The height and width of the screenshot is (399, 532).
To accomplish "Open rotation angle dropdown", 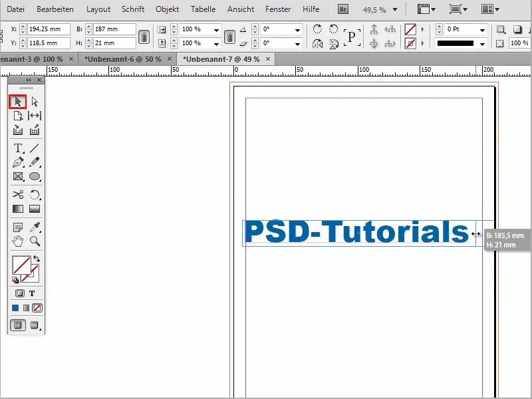I will pyautogui.click(x=297, y=30).
